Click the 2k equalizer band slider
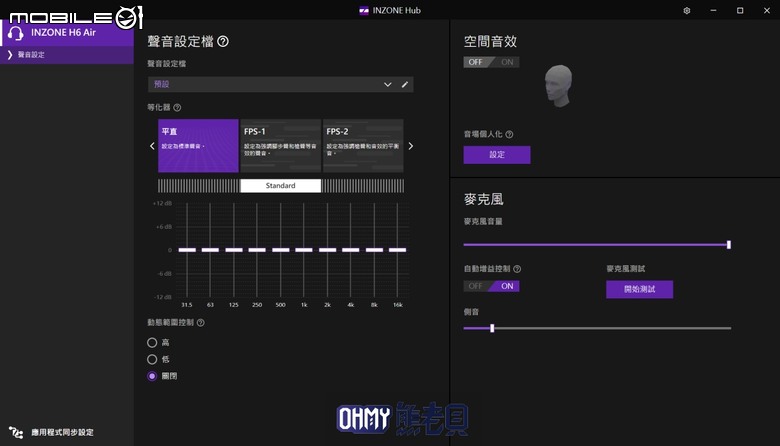The height and width of the screenshot is (446, 780). tap(327, 250)
